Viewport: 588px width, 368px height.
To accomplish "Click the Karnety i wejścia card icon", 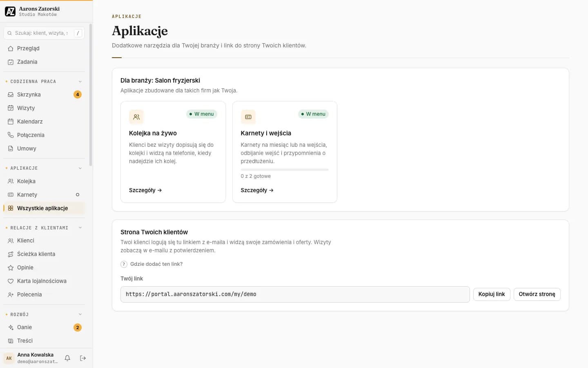I will (248, 117).
